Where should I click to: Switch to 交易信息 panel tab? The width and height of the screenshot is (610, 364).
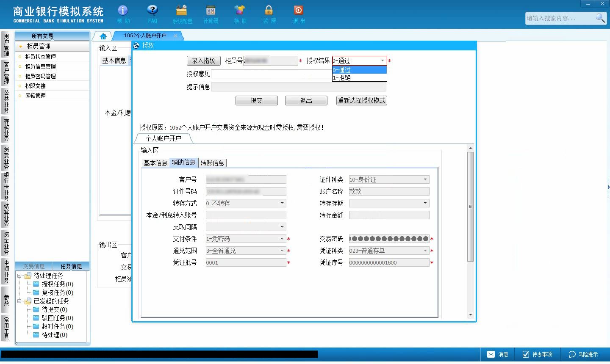(x=34, y=266)
